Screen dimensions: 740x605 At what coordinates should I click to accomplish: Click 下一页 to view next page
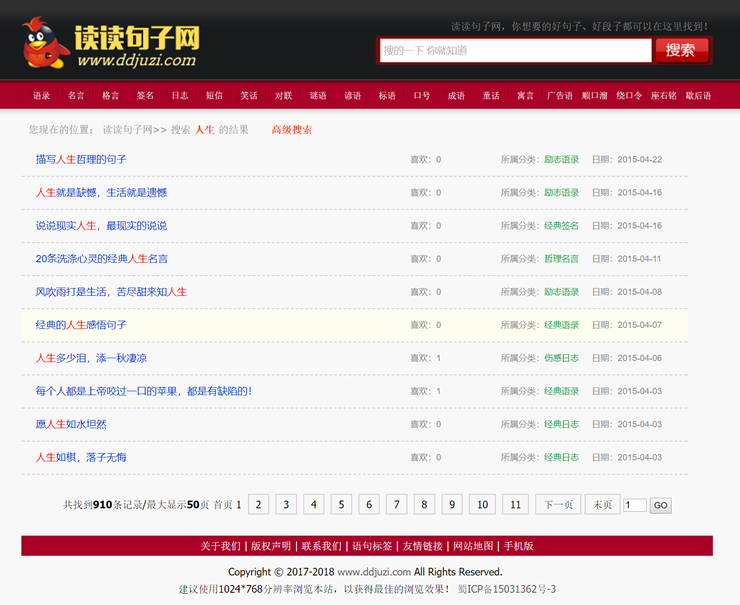coord(557,505)
